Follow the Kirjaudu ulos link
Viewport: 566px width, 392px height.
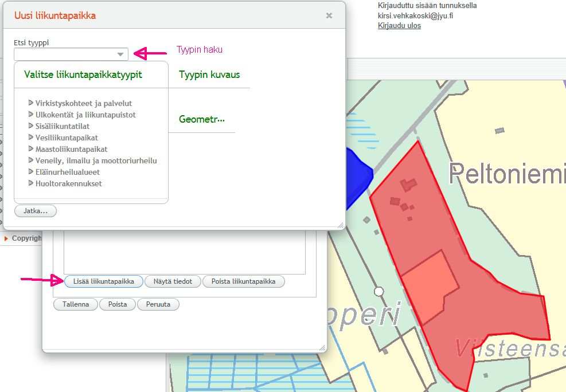click(x=399, y=26)
